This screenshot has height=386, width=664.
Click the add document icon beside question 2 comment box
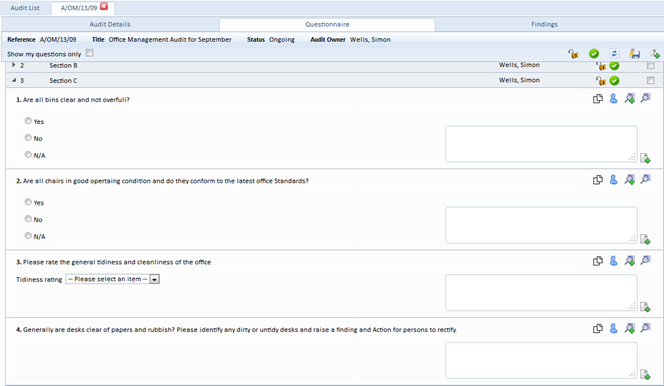pos(645,239)
